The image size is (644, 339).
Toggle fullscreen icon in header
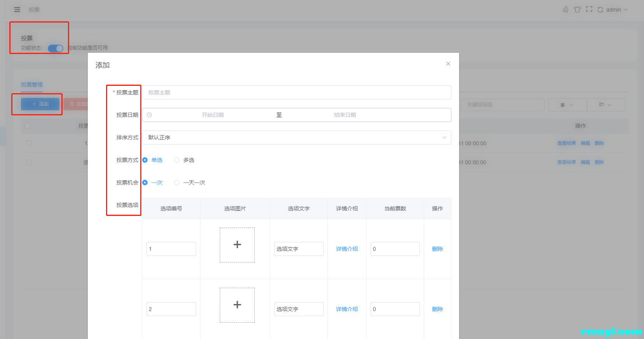tap(589, 9)
